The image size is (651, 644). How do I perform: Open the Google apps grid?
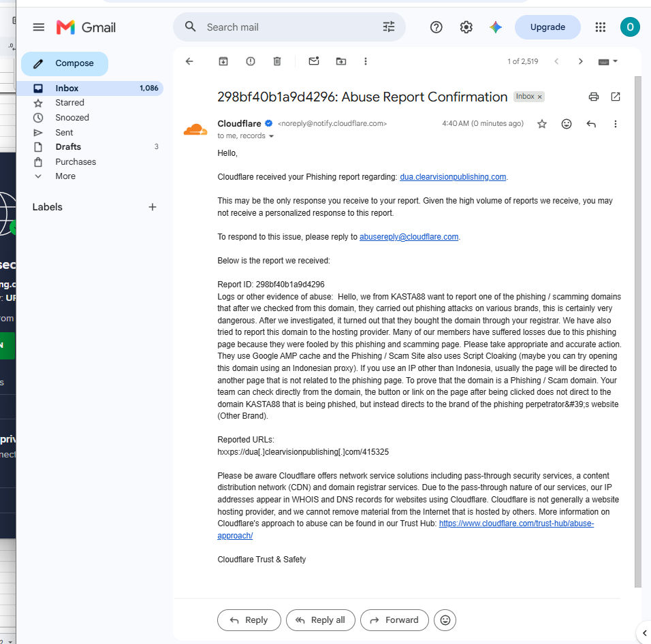(x=601, y=27)
